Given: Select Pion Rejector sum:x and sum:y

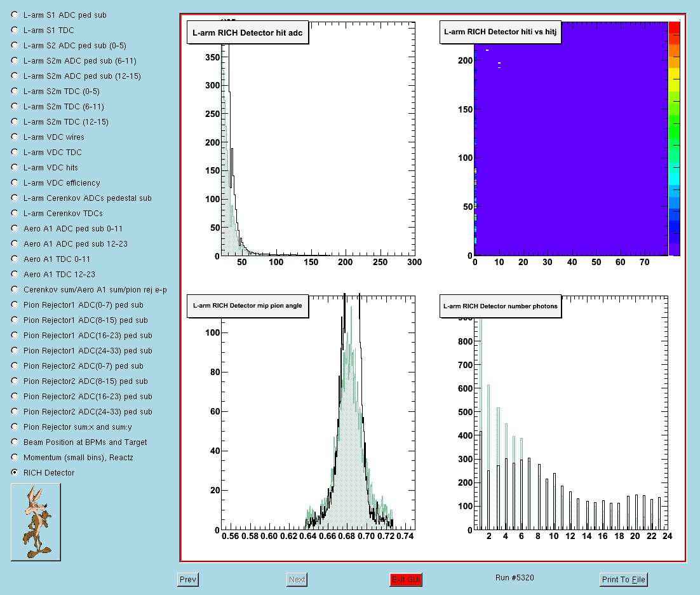Looking at the screenshot, I should click(15, 427).
